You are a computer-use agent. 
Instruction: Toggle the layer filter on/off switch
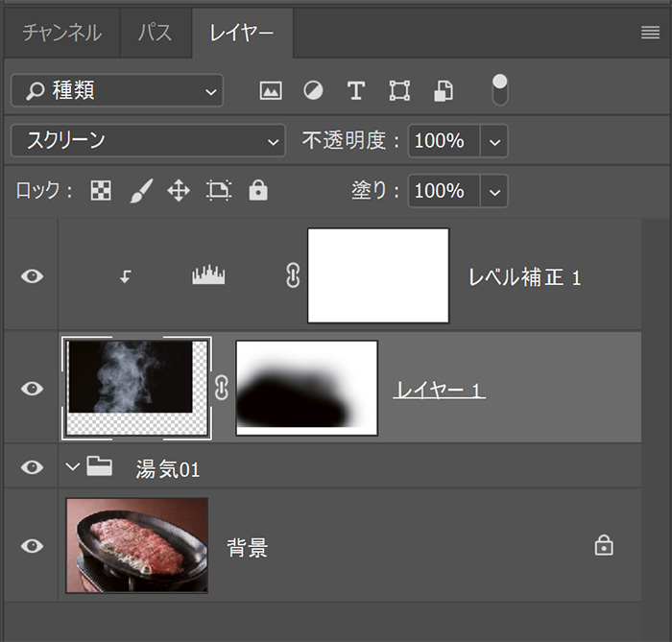click(499, 90)
